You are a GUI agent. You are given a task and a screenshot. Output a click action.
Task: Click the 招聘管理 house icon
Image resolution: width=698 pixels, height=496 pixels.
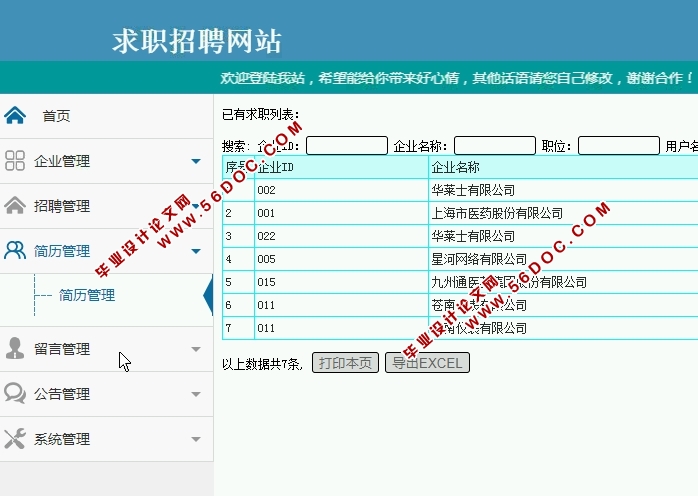pos(15,206)
